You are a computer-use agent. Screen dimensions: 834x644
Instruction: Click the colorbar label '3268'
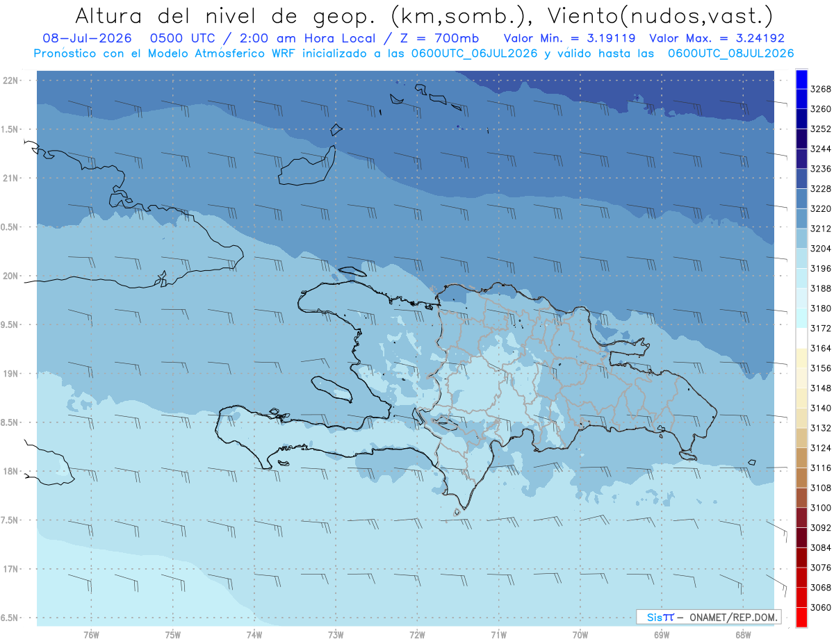click(x=821, y=88)
